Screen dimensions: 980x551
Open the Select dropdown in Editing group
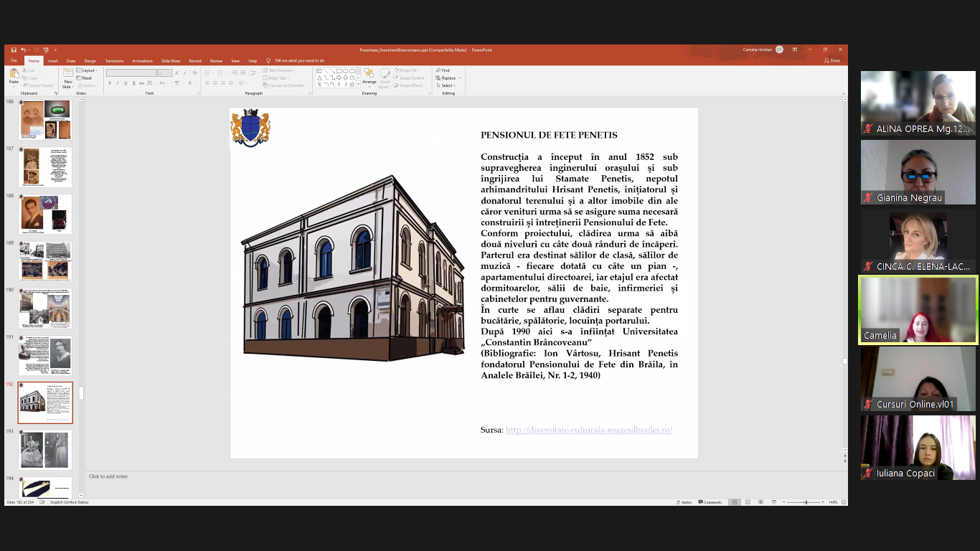point(448,85)
